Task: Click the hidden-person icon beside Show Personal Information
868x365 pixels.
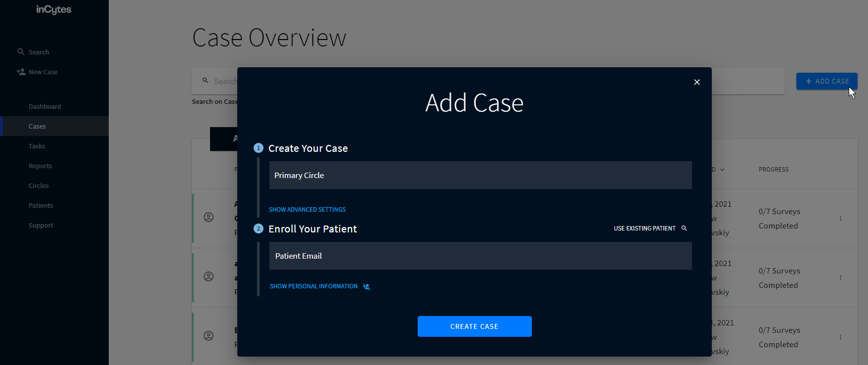Action: tap(366, 287)
